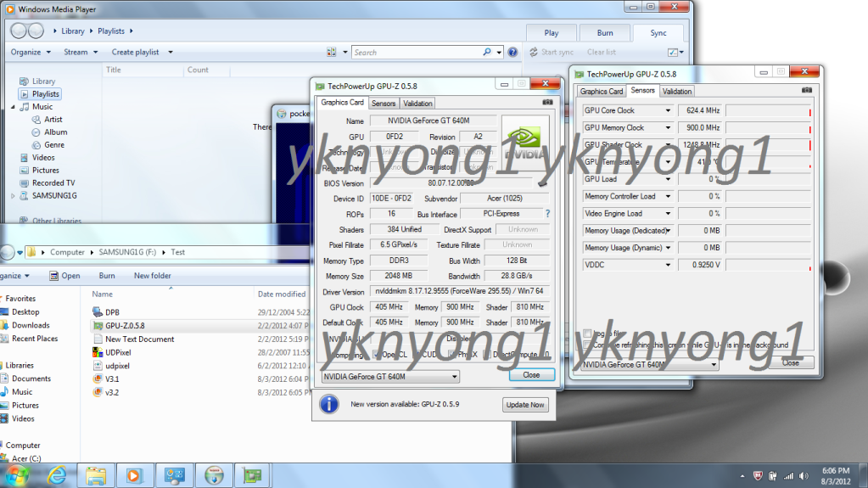This screenshot has height=488, width=868.
Task: Click the GPU-Z screenshot camera icon in Graphics Card window
Action: click(x=547, y=102)
